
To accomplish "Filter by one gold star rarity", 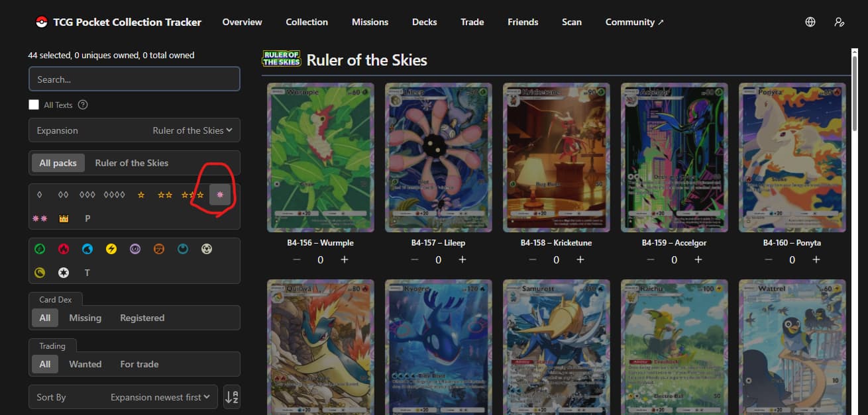I will click(x=140, y=195).
